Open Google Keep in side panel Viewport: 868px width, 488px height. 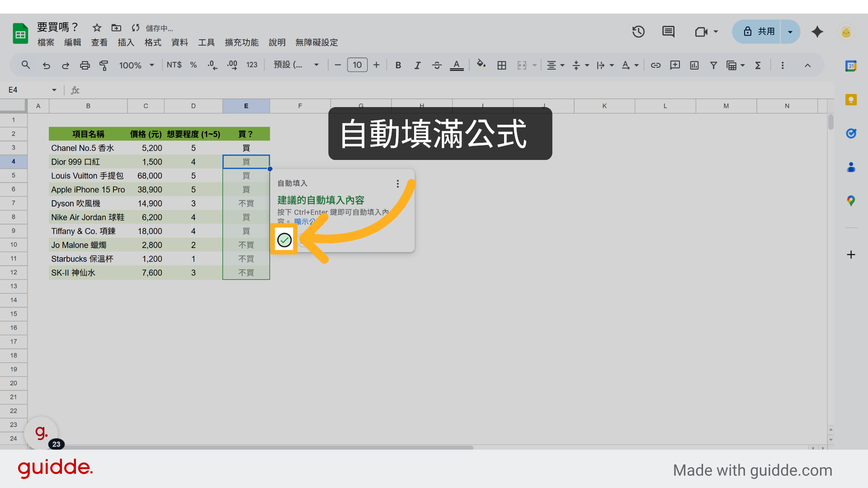(x=851, y=100)
